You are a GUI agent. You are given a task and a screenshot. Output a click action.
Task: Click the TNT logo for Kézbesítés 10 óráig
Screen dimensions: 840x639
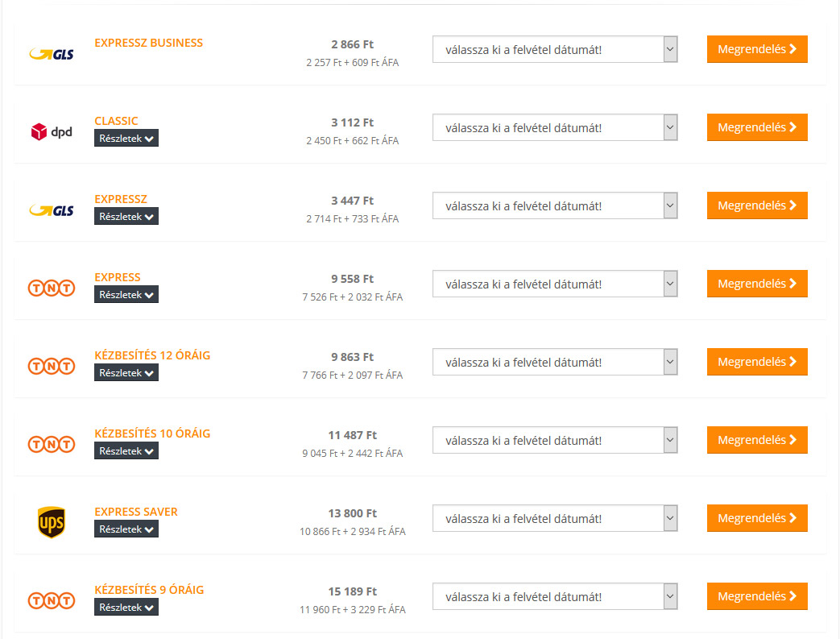click(52, 444)
